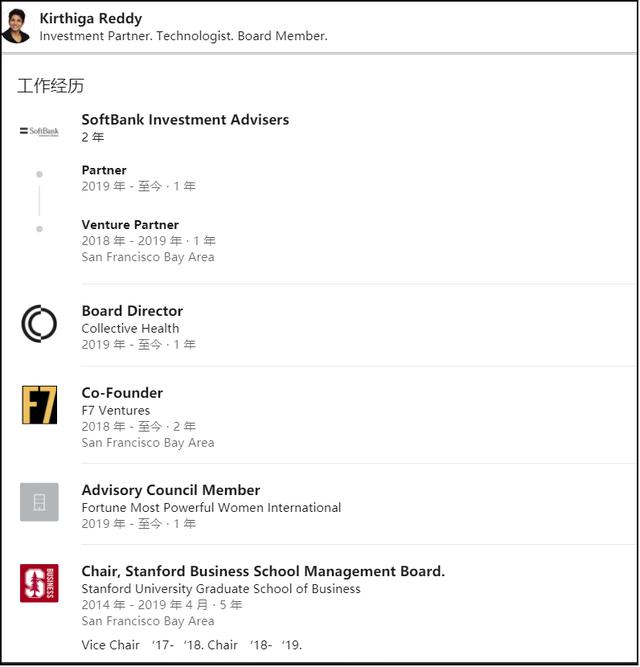The width and height of the screenshot is (640, 667).
Task: Click Fortune Most Powerful Women International text
Action: 211,507
